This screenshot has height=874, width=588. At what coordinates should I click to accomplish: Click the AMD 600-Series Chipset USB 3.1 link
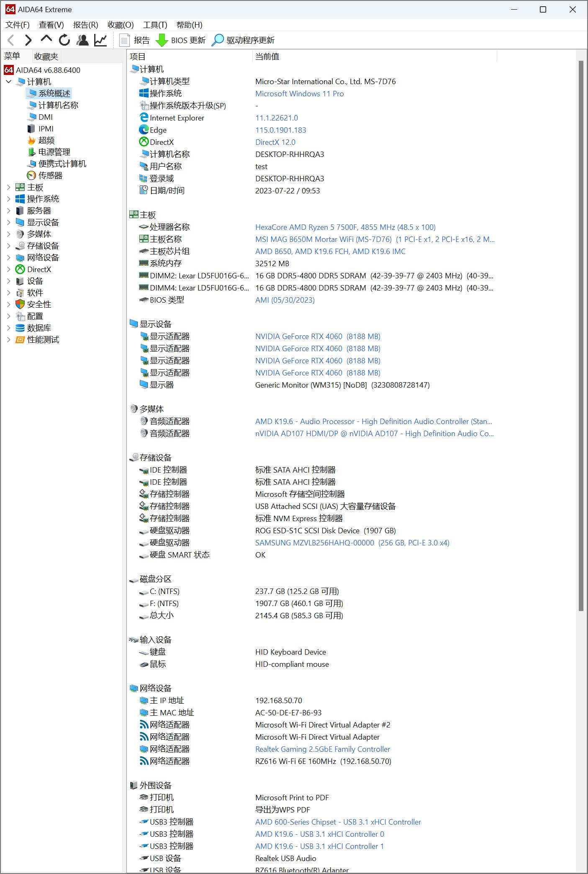point(338,822)
